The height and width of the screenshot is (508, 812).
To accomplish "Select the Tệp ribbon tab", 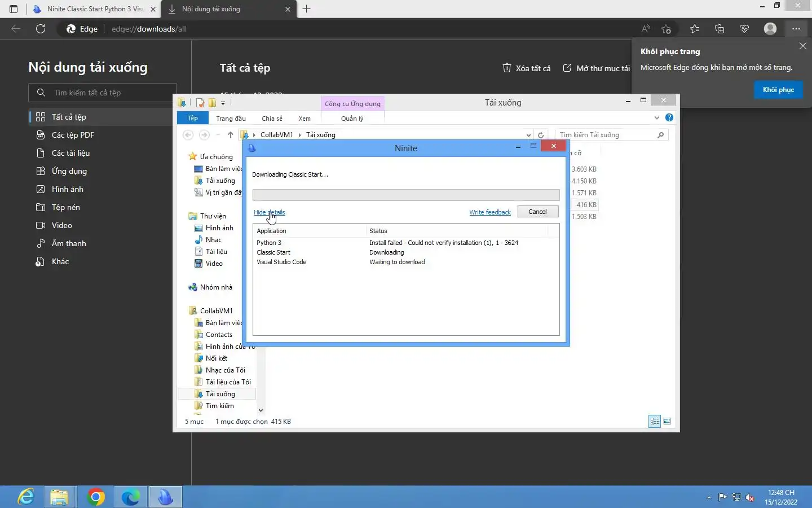I will click(193, 118).
